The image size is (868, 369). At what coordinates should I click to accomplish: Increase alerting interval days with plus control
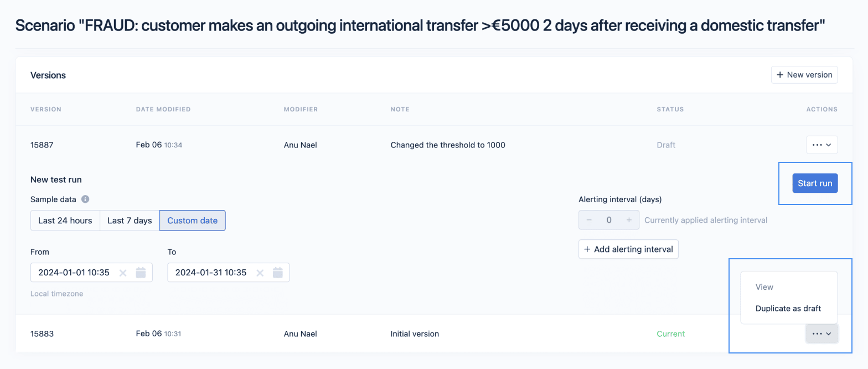[x=629, y=219]
